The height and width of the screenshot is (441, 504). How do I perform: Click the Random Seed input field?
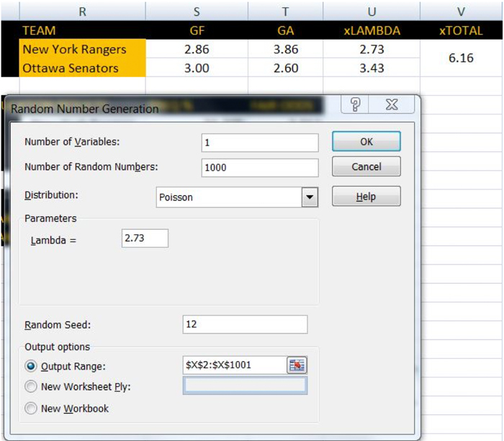pos(245,324)
